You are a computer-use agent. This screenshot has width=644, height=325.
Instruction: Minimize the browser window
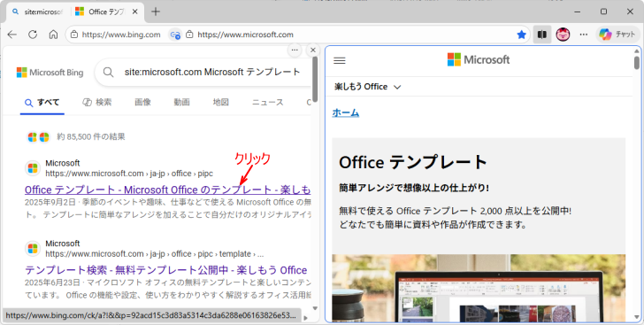[x=578, y=12]
